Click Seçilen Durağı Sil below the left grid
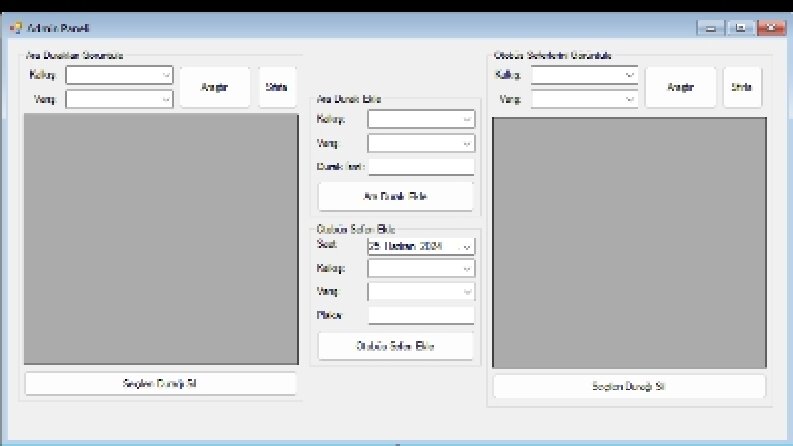The height and width of the screenshot is (446, 793). point(160,384)
